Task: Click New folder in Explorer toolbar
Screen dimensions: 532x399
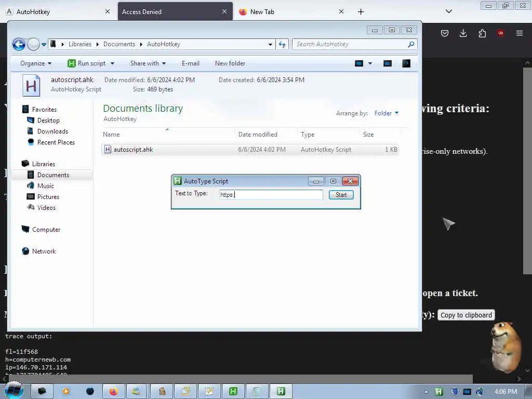Action: pyautogui.click(x=230, y=63)
